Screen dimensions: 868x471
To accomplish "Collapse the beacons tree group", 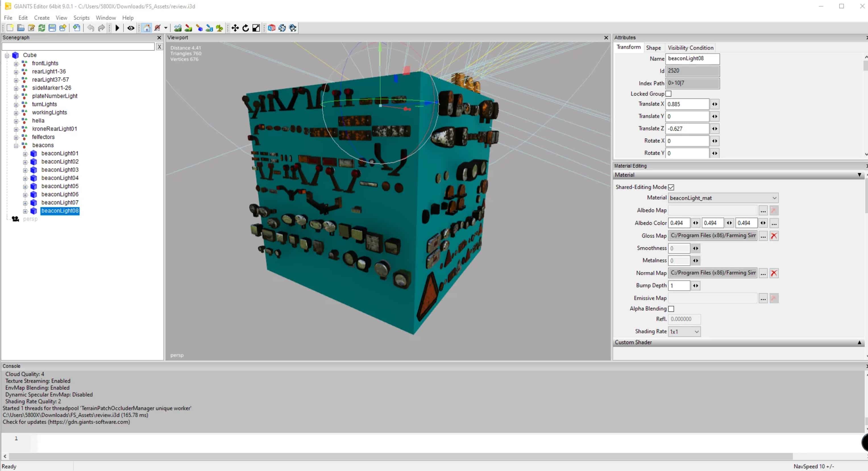I will pos(16,145).
